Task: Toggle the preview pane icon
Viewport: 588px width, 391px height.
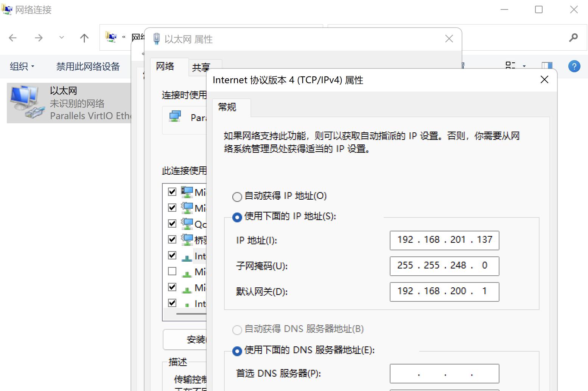Action: (x=547, y=66)
